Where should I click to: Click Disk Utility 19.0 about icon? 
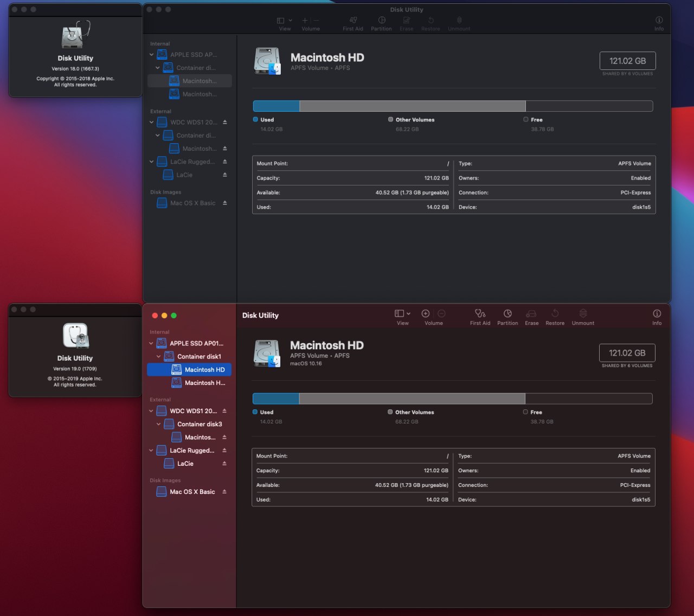[76, 336]
